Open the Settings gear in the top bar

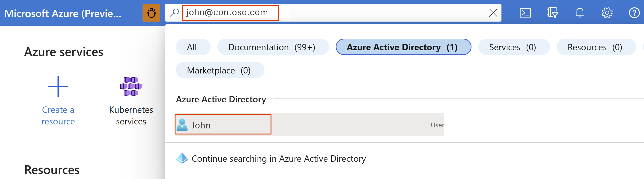click(x=607, y=13)
